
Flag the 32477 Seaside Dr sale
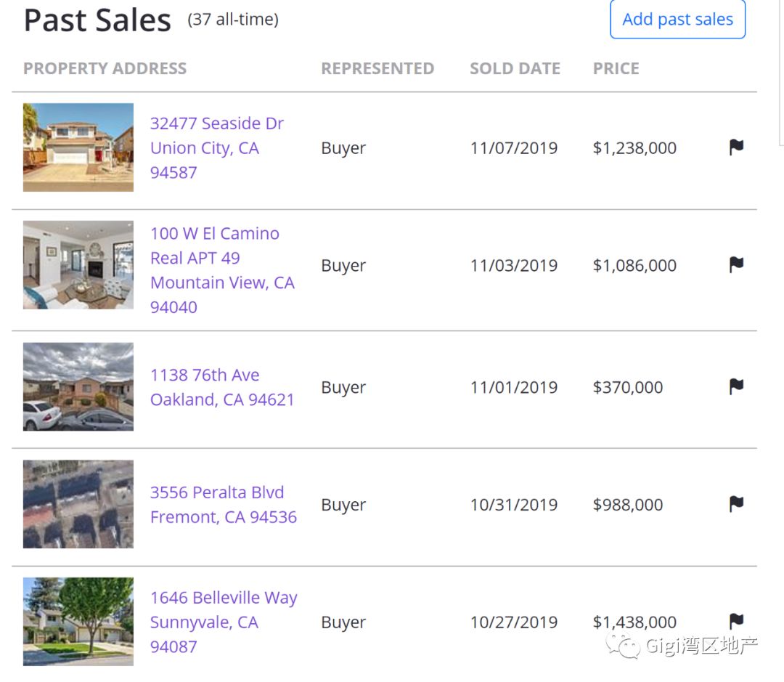tap(736, 147)
